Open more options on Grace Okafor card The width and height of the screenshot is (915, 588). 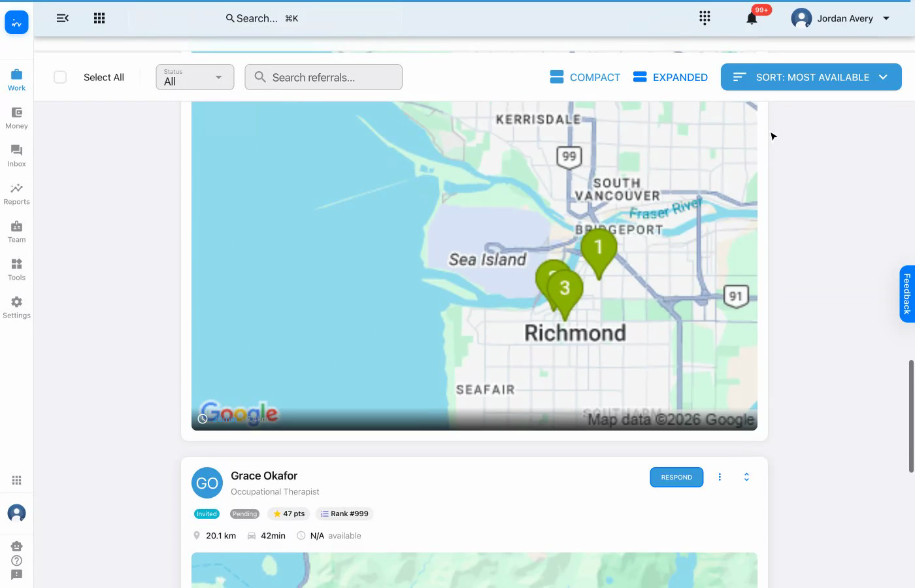click(x=720, y=477)
